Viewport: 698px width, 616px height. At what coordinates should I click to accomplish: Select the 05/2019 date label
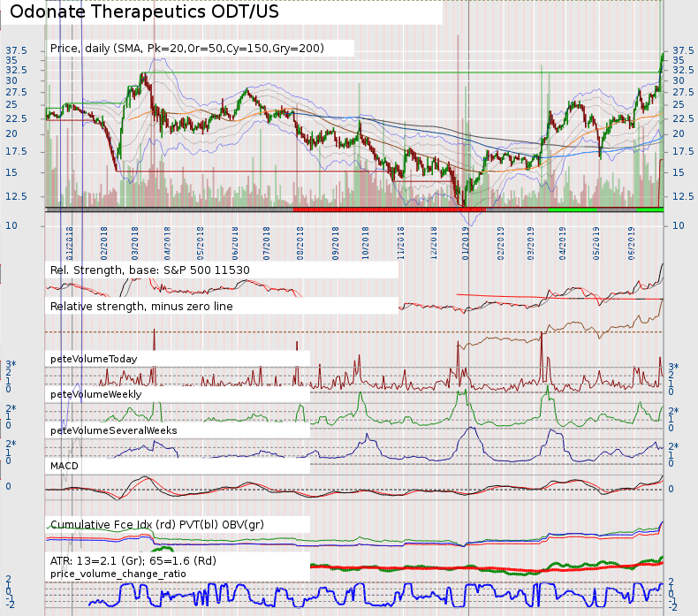pyautogui.click(x=596, y=244)
